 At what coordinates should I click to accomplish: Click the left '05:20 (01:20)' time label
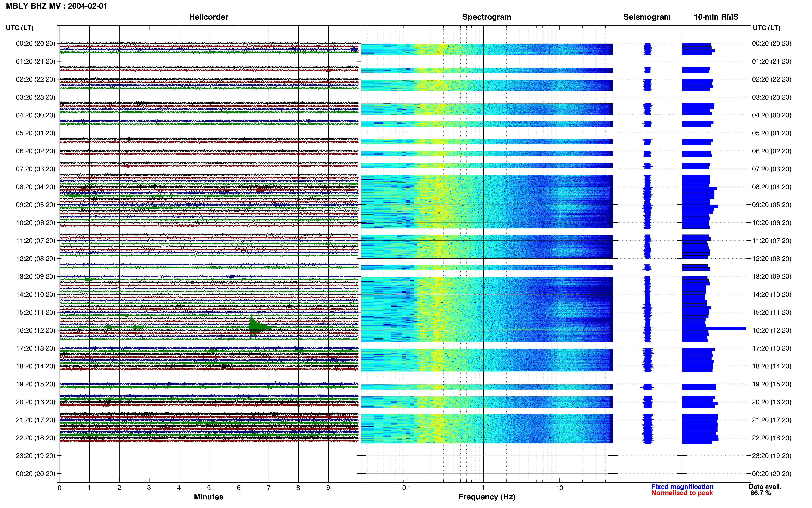pos(36,133)
